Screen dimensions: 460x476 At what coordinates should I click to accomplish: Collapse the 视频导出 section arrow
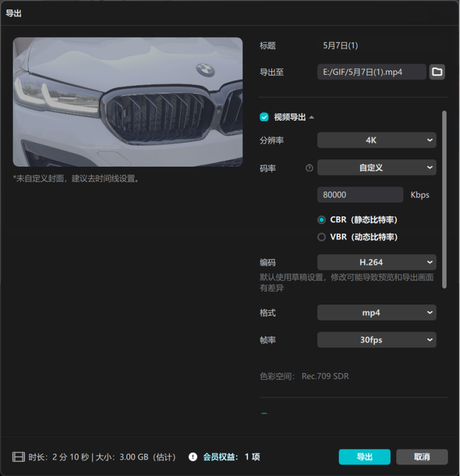312,117
